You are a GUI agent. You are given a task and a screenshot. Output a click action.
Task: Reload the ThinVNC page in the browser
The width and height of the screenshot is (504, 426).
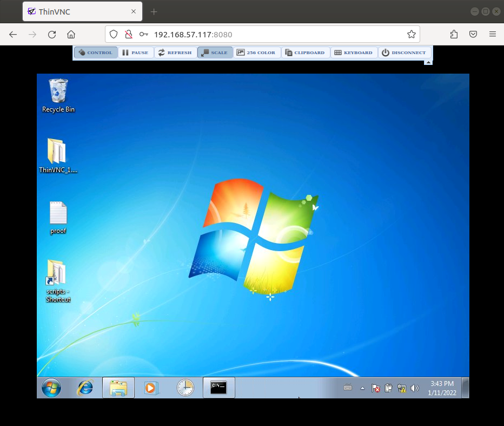tap(52, 35)
